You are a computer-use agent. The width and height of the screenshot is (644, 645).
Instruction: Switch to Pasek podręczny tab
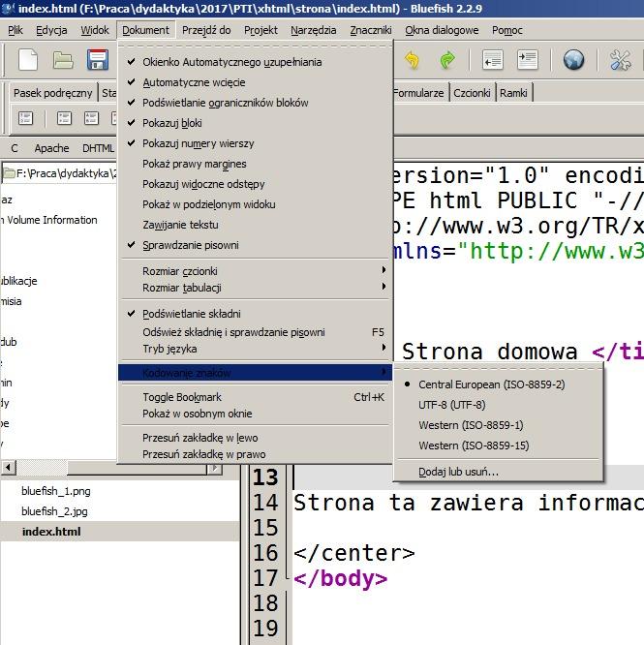[x=52, y=93]
